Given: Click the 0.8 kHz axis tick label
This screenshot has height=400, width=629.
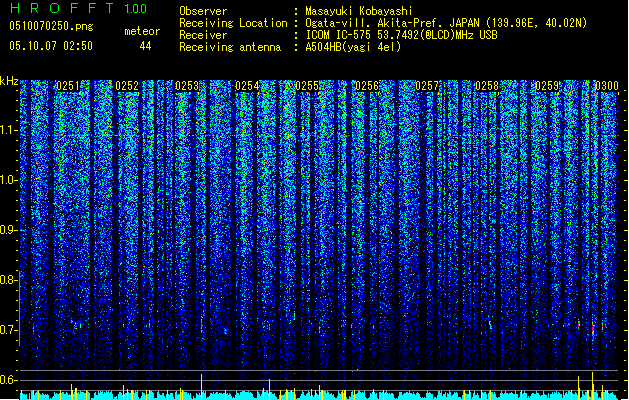Looking at the screenshot, I should [x=8, y=280].
